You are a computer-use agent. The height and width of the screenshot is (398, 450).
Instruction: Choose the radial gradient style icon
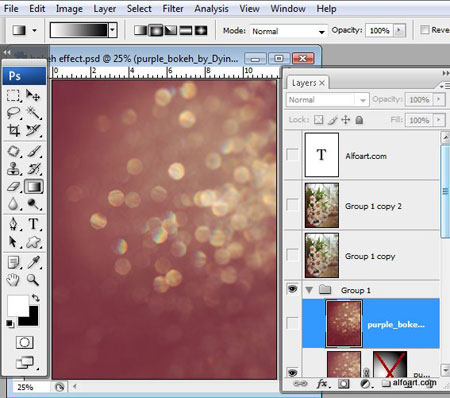(x=156, y=31)
